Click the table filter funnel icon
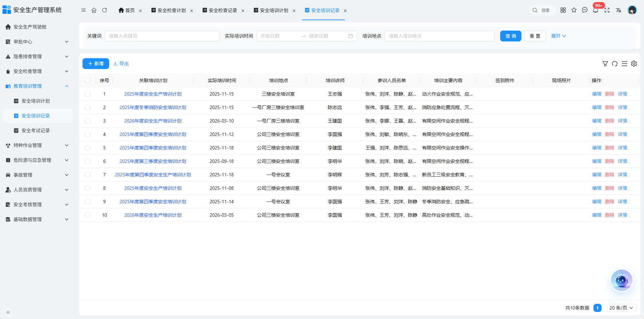The height and width of the screenshot is (319, 644). [605, 64]
